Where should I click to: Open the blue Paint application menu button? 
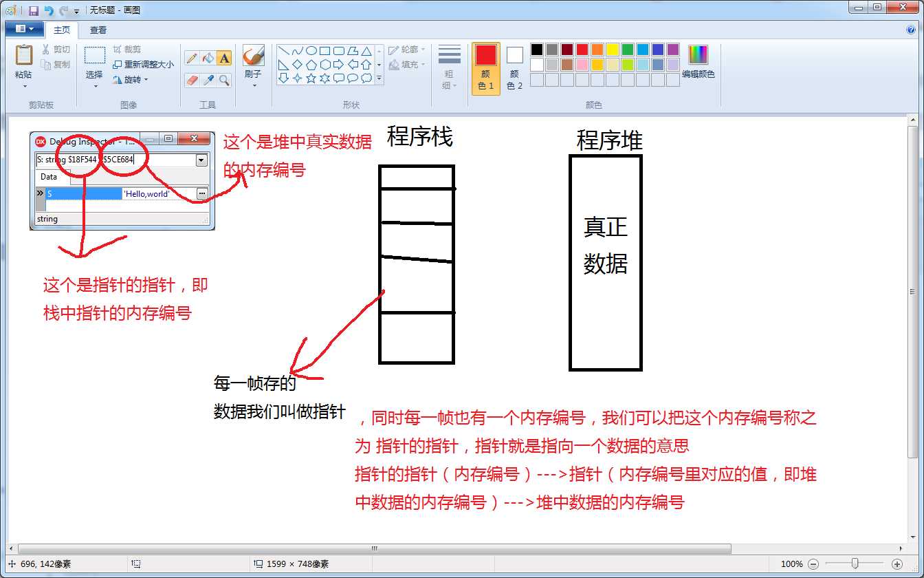[x=24, y=29]
